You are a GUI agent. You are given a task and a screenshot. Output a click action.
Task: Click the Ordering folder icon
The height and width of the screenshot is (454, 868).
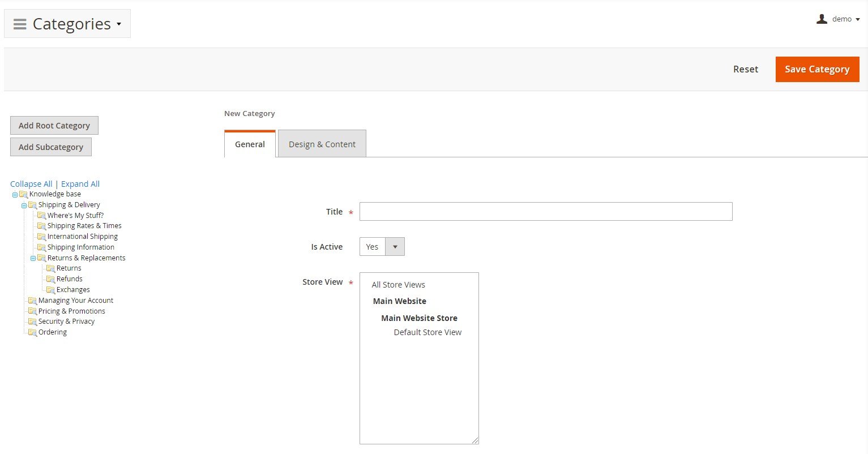pos(32,332)
